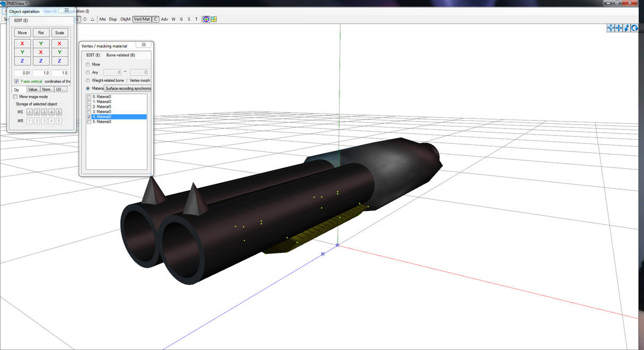This screenshot has height=350, width=644.
Task: Choose the More radio option
Action: pos(88,64)
